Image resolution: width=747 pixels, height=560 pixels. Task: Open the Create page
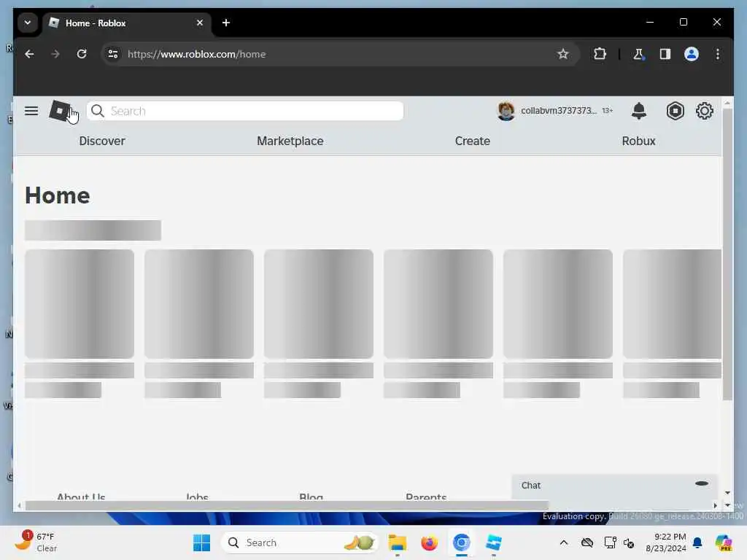472,141
